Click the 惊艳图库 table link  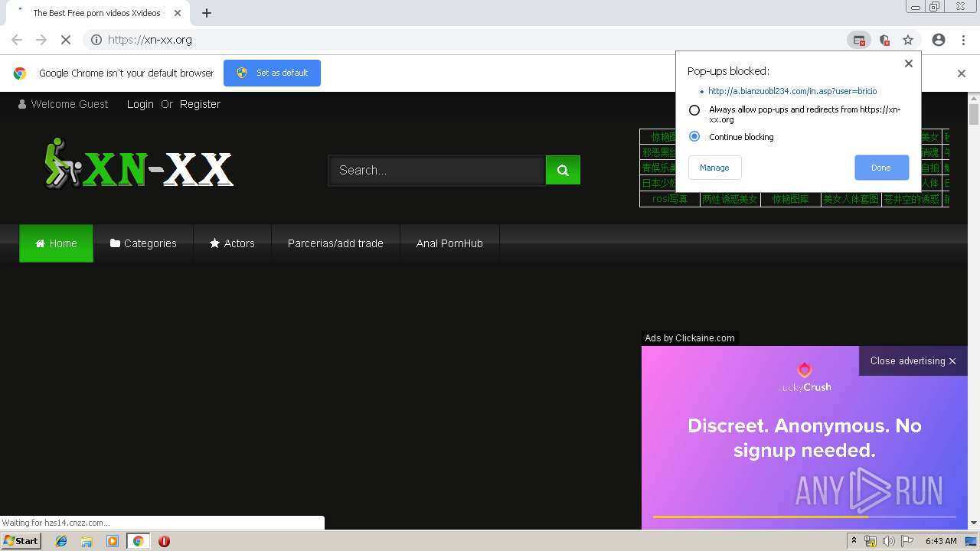pos(790,199)
